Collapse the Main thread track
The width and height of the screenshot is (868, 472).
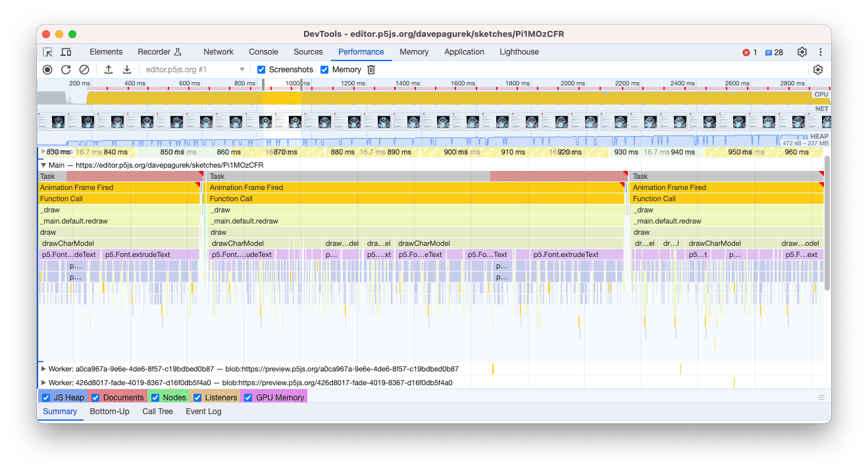[x=43, y=166]
